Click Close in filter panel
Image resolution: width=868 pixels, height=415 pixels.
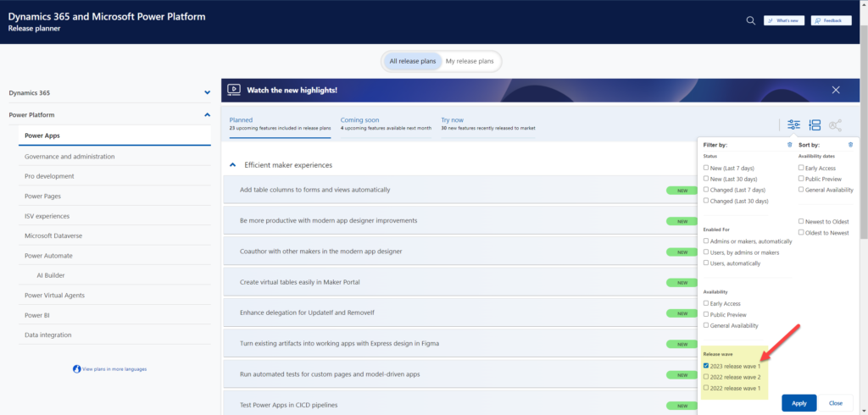[836, 403]
